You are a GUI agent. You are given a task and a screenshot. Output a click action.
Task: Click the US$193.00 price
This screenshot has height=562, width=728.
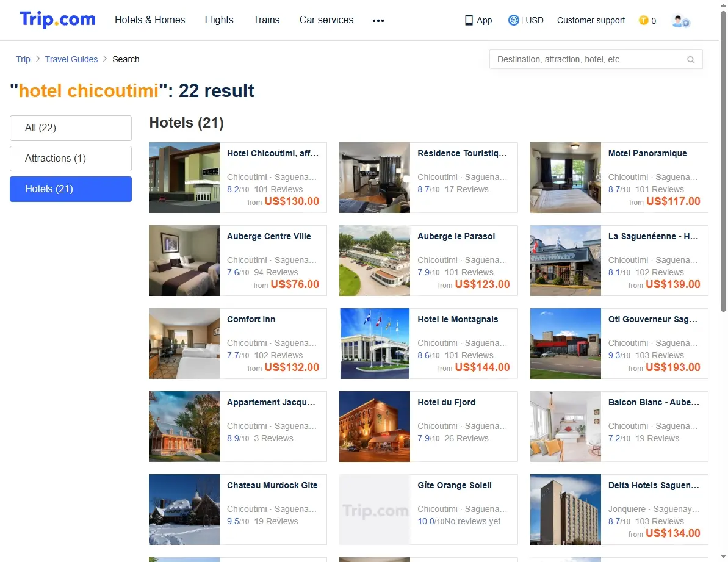click(672, 367)
